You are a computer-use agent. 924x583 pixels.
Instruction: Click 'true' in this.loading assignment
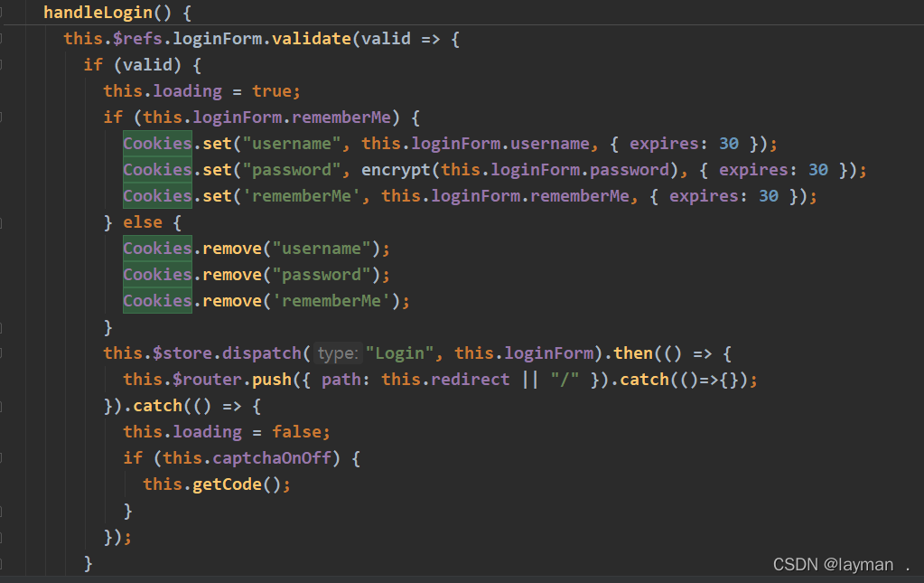(x=272, y=91)
